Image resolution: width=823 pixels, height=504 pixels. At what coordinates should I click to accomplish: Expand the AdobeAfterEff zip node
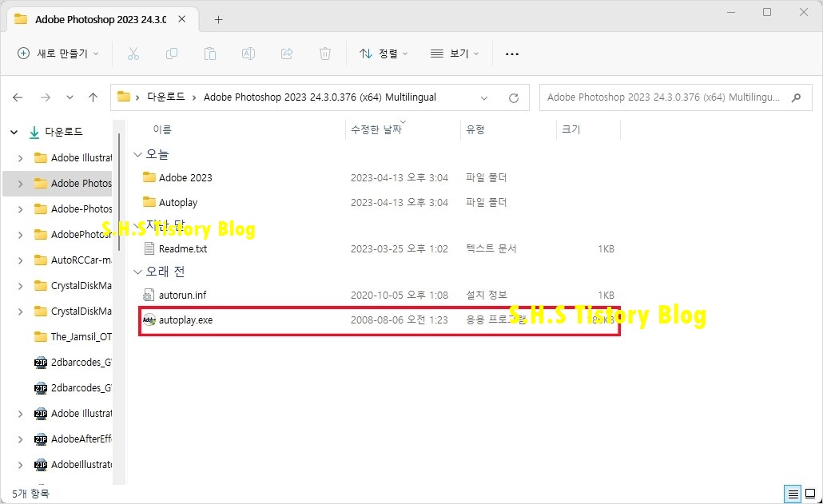(20, 439)
